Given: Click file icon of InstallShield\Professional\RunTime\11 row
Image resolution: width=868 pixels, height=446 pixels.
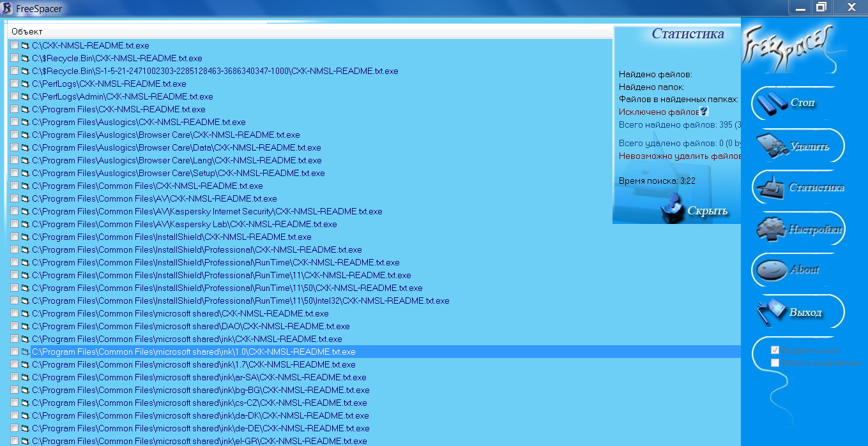Looking at the screenshot, I should tap(25, 275).
